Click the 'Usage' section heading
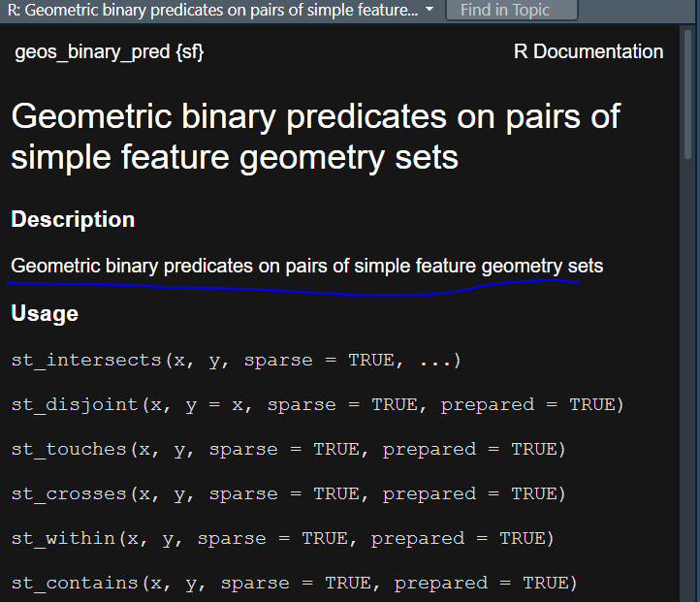Image resolution: width=700 pixels, height=602 pixels. click(x=45, y=313)
